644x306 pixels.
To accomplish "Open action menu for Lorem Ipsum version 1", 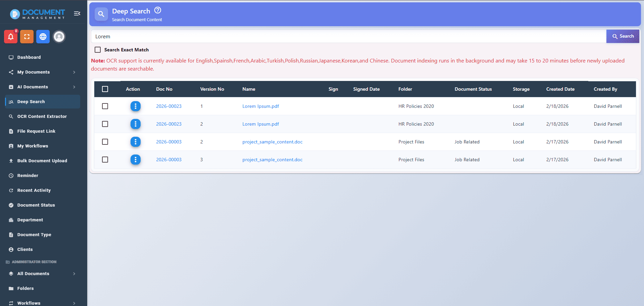I will point(136,106).
